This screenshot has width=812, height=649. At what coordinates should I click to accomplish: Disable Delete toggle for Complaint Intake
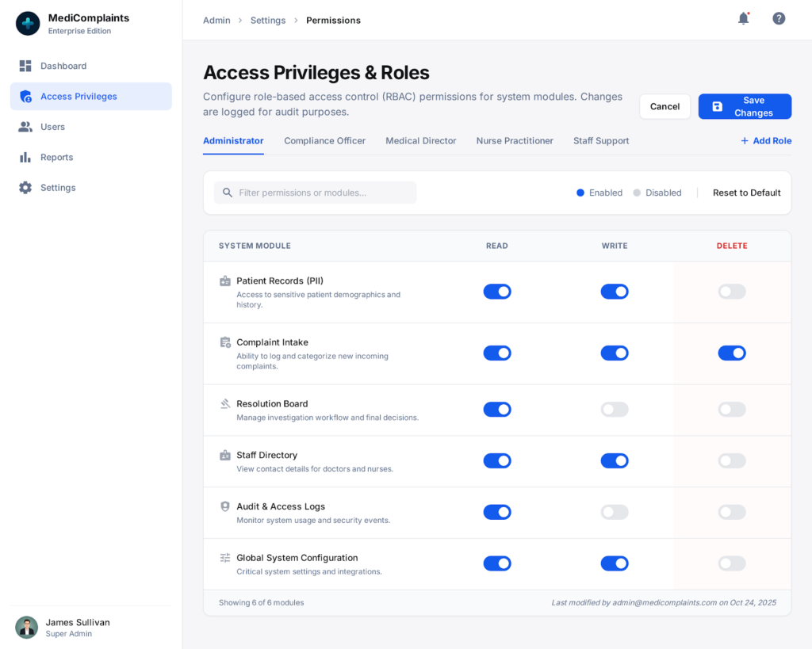click(x=731, y=353)
